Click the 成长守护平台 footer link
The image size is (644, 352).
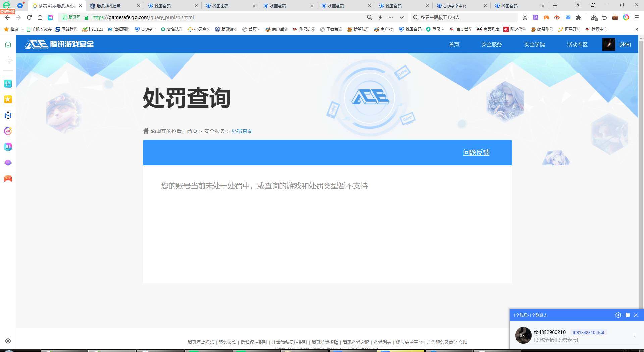(409, 342)
